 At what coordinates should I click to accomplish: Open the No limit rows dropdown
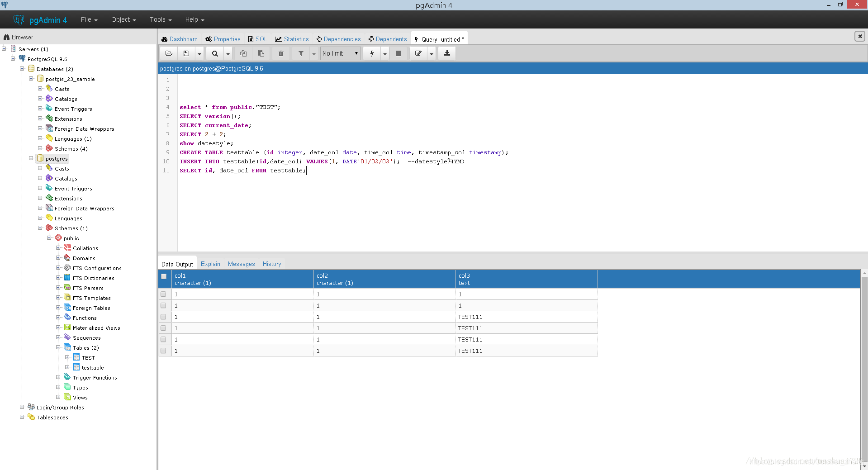pos(340,53)
